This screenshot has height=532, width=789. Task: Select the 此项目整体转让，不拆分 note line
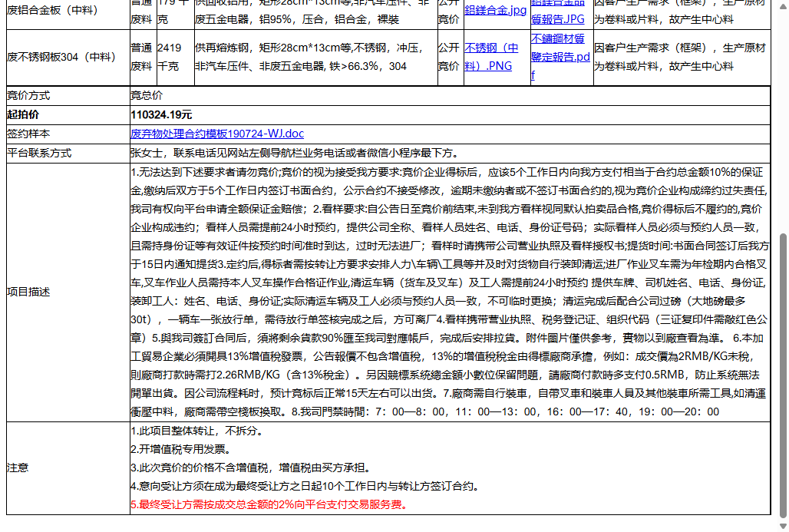click(192, 432)
